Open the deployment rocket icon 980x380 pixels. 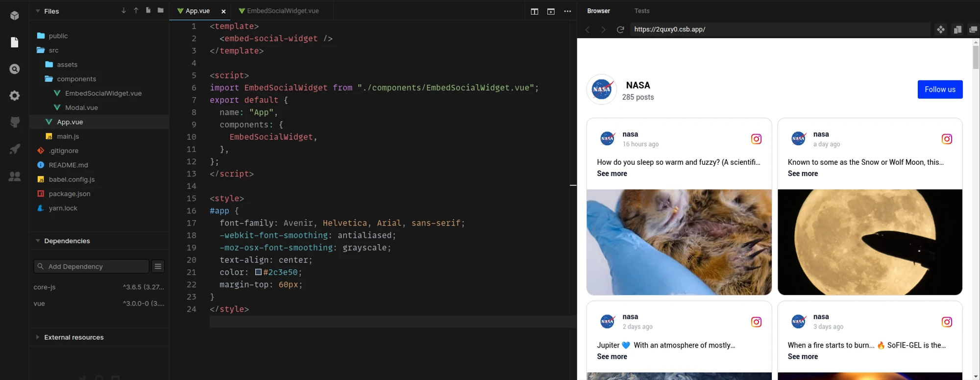point(15,149)
